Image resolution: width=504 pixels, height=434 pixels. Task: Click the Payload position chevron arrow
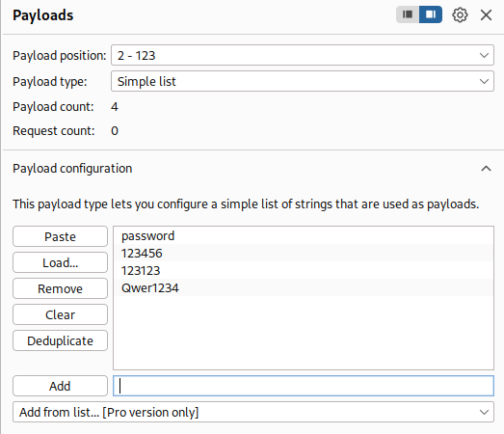(x=484, y=55)
